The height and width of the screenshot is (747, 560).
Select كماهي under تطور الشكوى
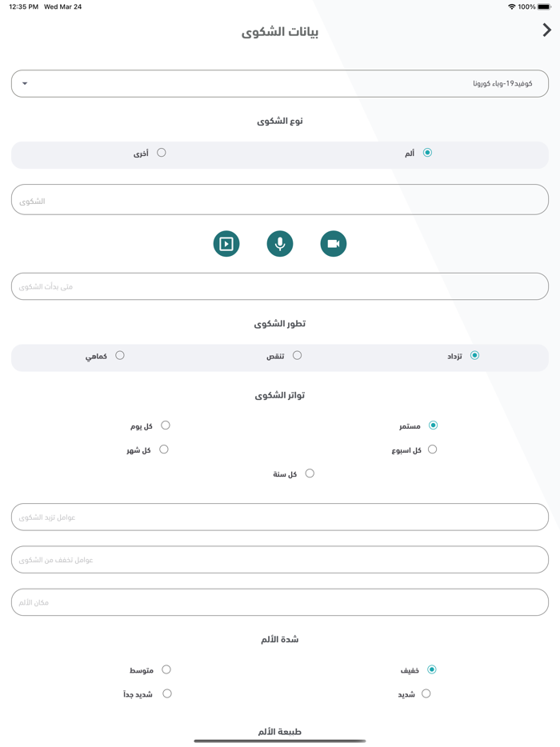pyautogui.click(x=121, y=355)
